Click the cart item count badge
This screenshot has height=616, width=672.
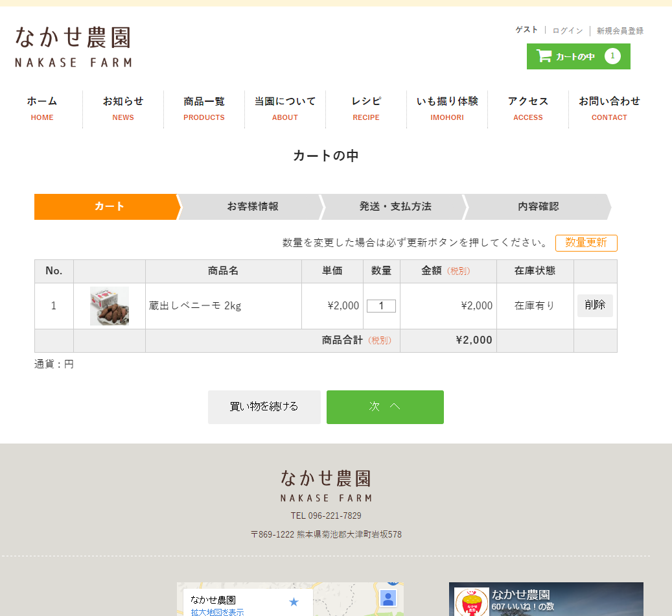pos(612,56)
